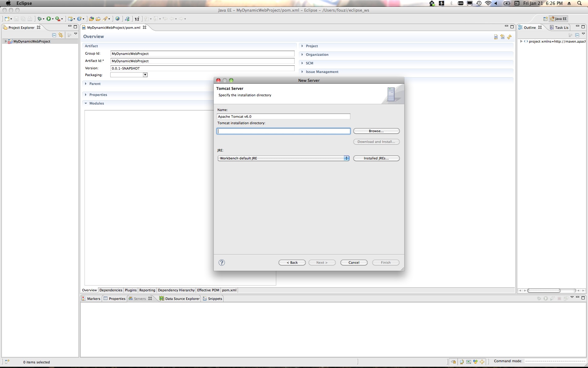Click first fast view icon in status bar
This screenshot has height=368, width=588.
tap(454, 362)
